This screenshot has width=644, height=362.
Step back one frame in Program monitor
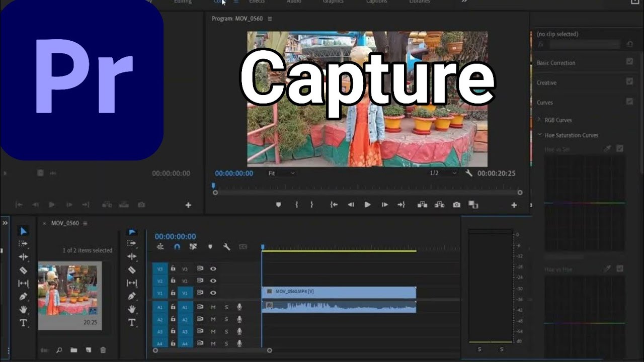tap(351, 205)
